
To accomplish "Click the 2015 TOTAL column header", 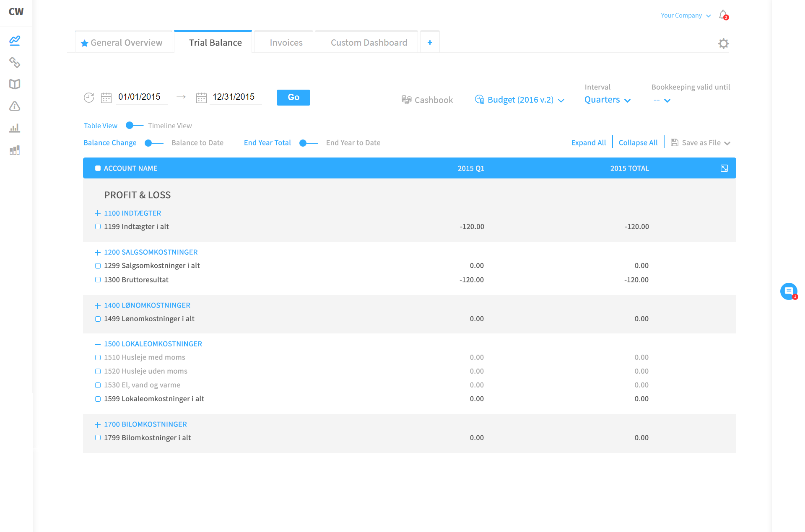I will click(629, 168).
